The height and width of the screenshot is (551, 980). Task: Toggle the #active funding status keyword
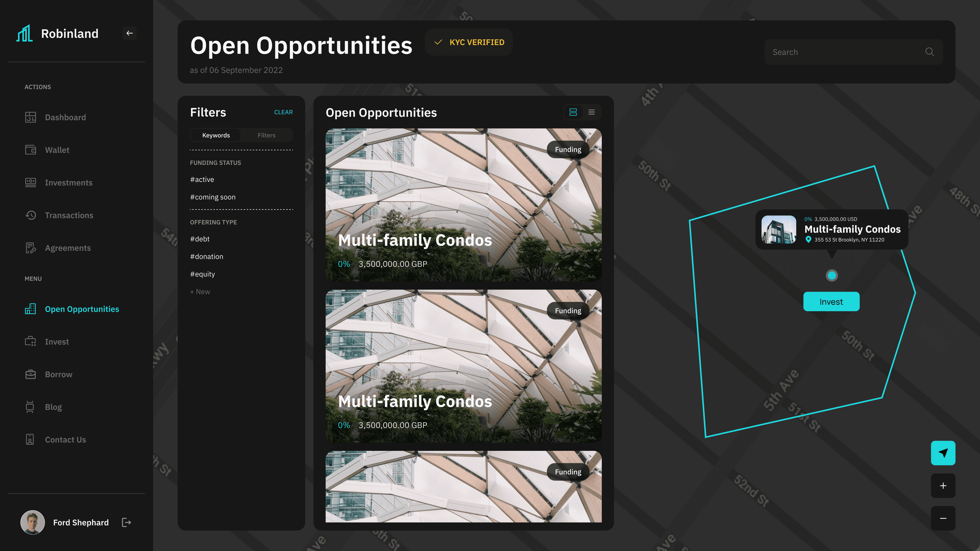tap(202, 179)
